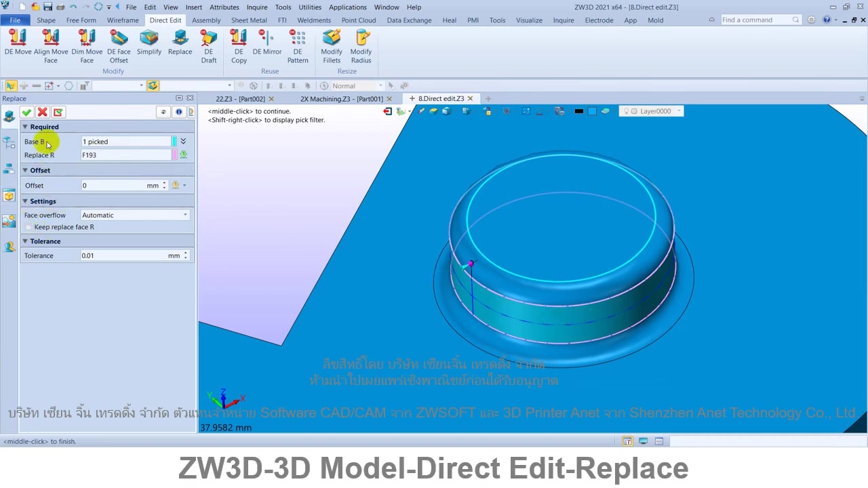Start the DE Draft tool
The width and height of the screenshot is (868, 488).
point(209,47)
